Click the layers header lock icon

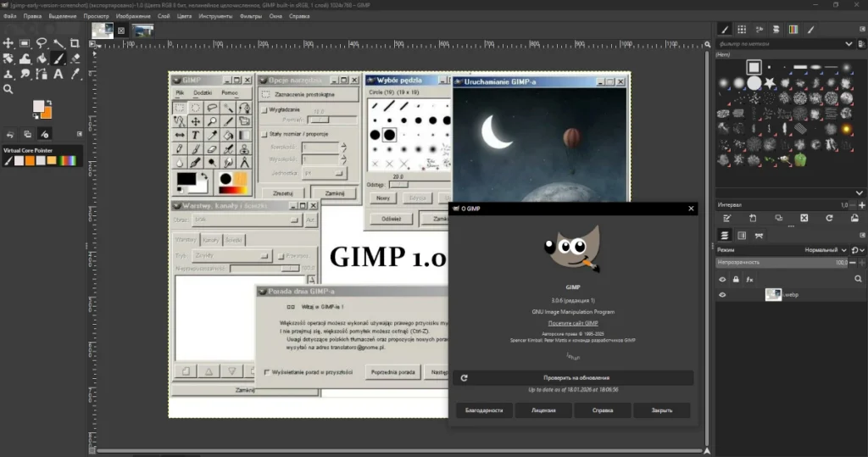click(736, 279)
